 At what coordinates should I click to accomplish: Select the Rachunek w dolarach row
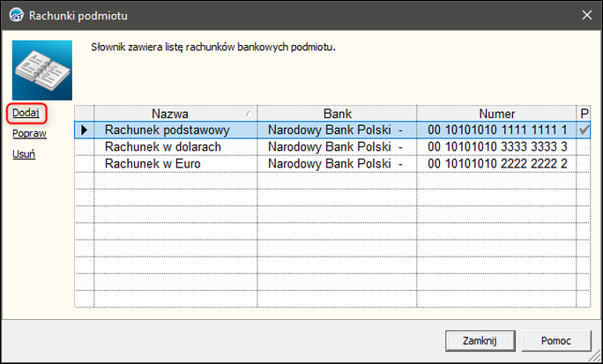click(332, 147)
